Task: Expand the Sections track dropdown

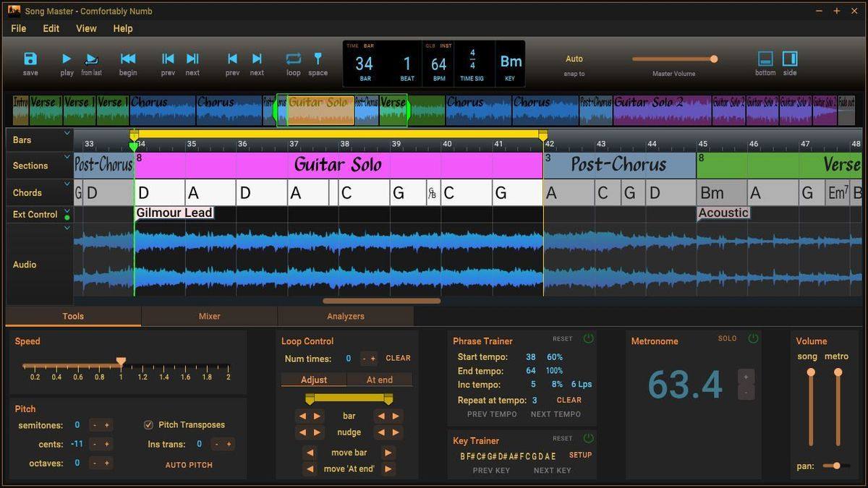Action: coord(67,155)
